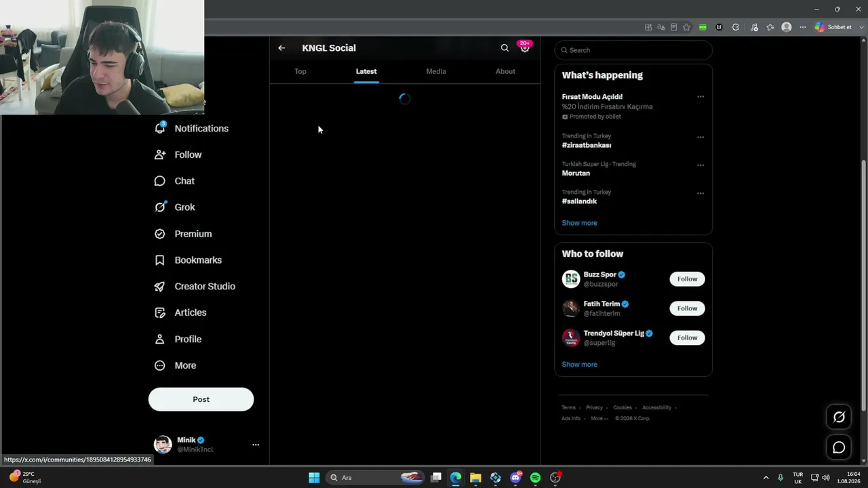Open options for the oblet promoted trend
Image resolution: width=868 pixels, height=488 pixels.
pos(701,97)
